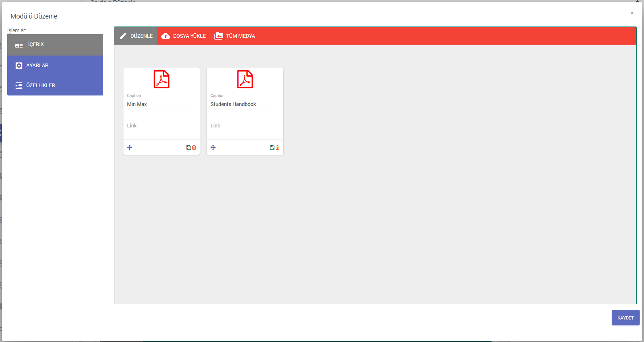Switch to the DOSYA YÜKLE tab
Viewport: 644px width, 342px height.
tap(183, 36)
